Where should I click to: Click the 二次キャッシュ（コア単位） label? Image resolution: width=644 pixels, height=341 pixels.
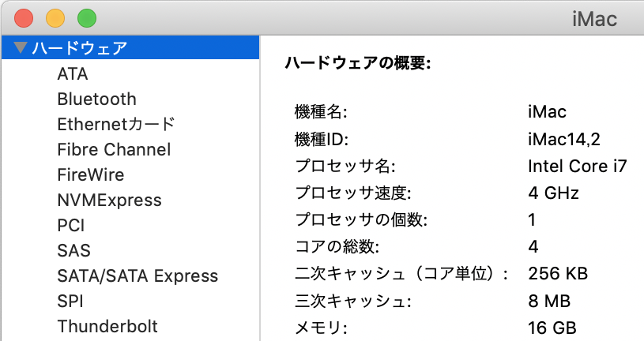pos(401,274)
